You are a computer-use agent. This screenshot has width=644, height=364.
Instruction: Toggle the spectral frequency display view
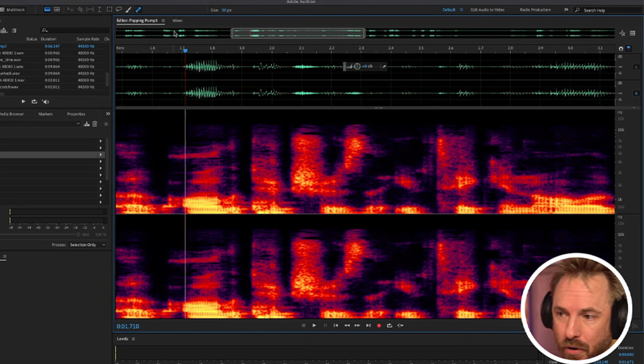pyautogui.click(x=47, y=10)
